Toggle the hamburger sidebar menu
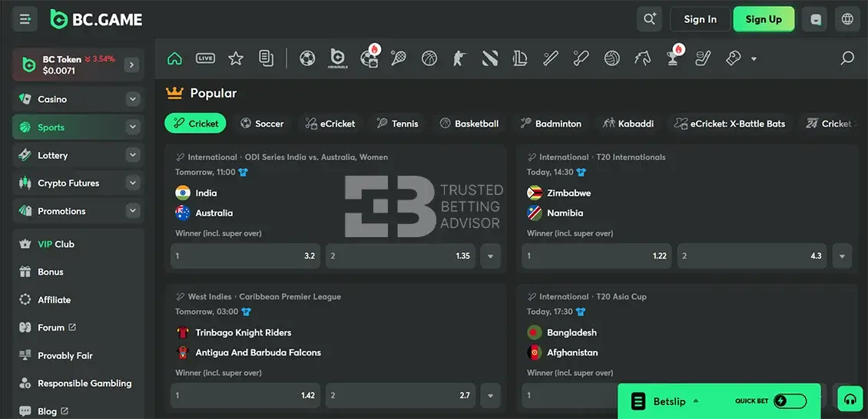Image resolution: width=868 pixels, height=419 pixels. click(25, 19)
